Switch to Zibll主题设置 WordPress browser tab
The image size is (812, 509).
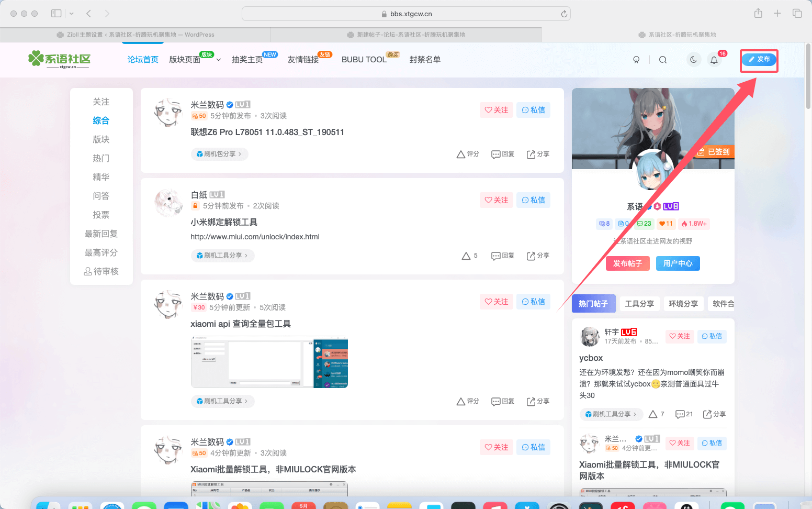coord(135,35)
